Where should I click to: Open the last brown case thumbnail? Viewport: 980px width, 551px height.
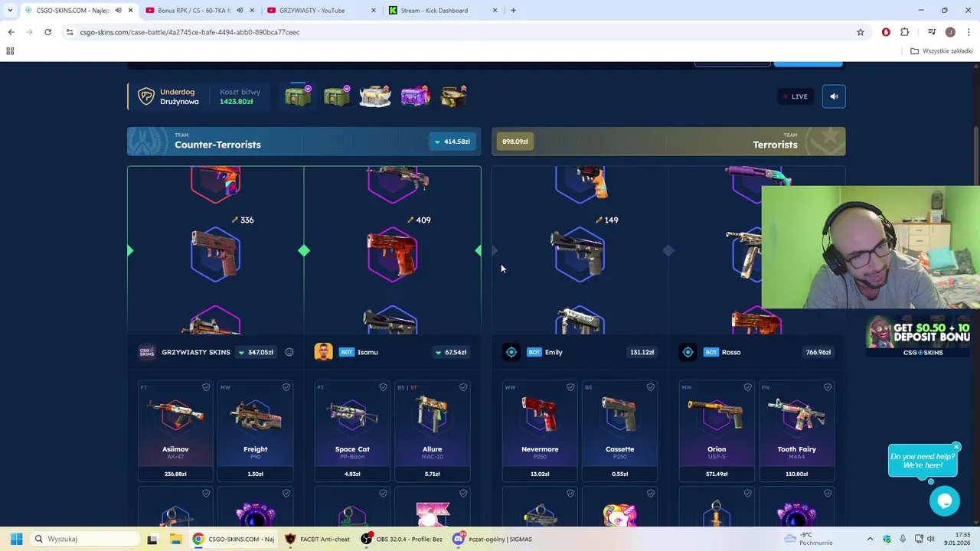point(454,96)
